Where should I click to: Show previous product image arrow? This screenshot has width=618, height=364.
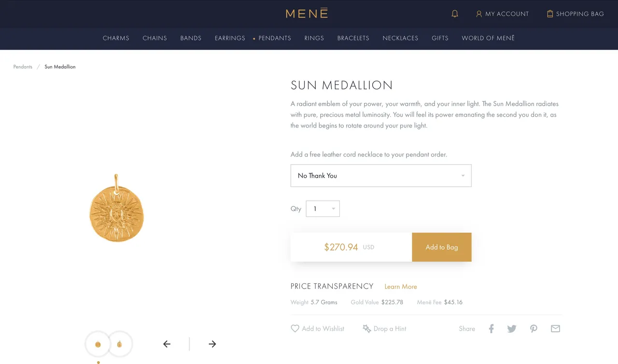(167, 344)
